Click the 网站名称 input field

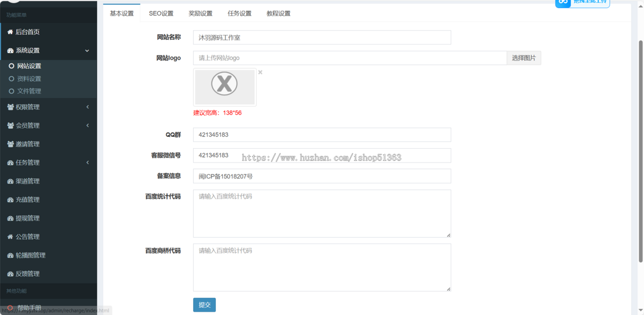pos(322,38)
